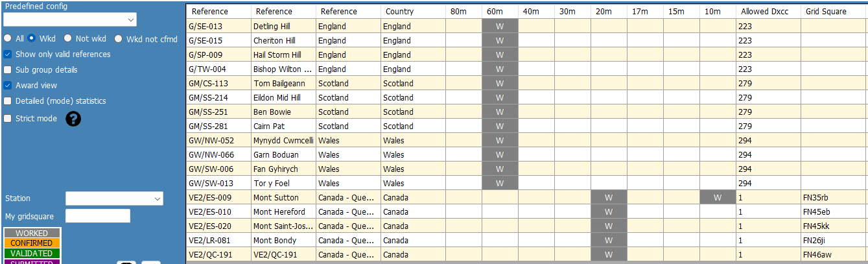
Task: Click the Grid Square column header
Action: point(834,12)
